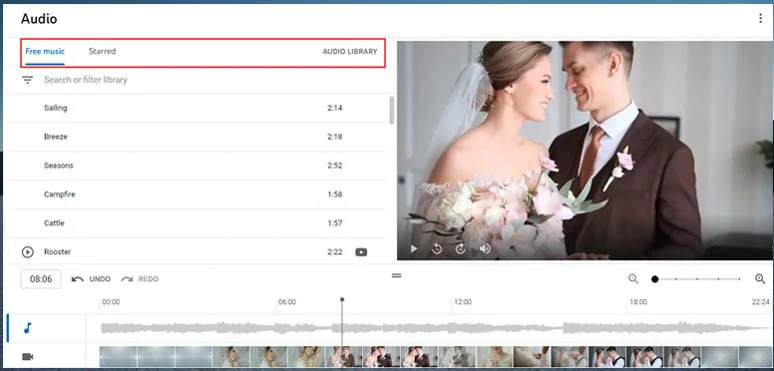This screenshot has height=371, width=774.
Task: Click the audio waveform track
Action: 434,328
